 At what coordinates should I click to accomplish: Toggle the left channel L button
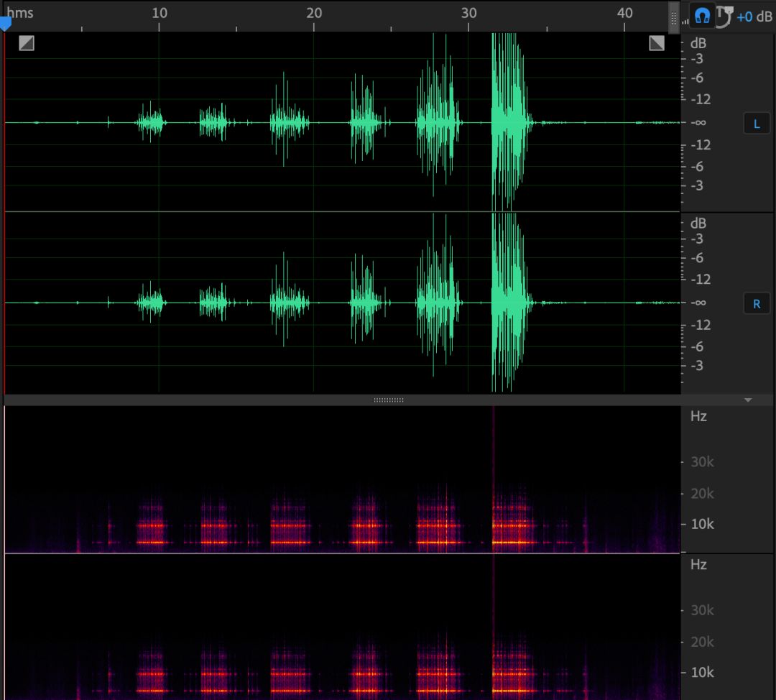click(756, 124)
